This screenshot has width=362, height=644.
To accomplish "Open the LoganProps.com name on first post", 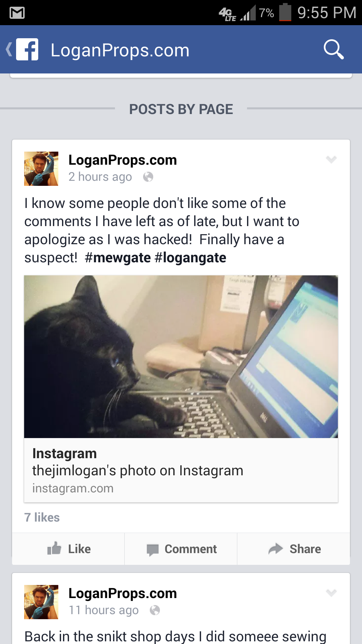I will pos(123,160).
